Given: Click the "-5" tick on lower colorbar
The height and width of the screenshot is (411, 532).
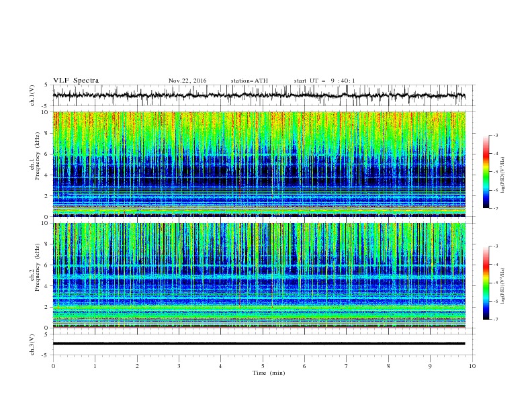Looking at the screenshot, I should tap(495, 283).
